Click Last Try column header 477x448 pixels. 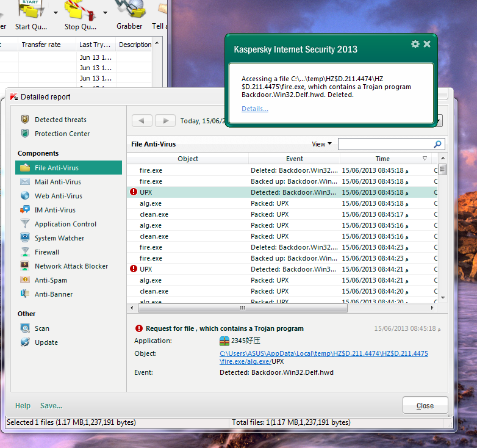point(95,45)
